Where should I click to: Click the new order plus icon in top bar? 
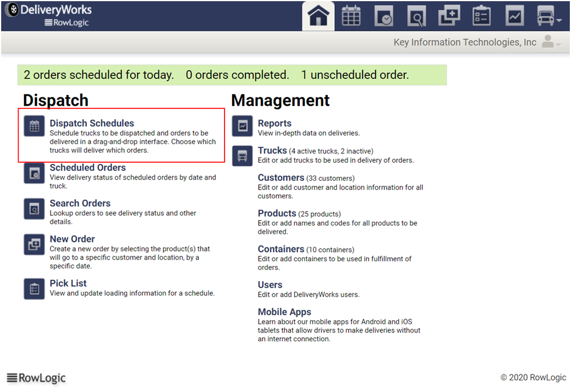[449, 16]
